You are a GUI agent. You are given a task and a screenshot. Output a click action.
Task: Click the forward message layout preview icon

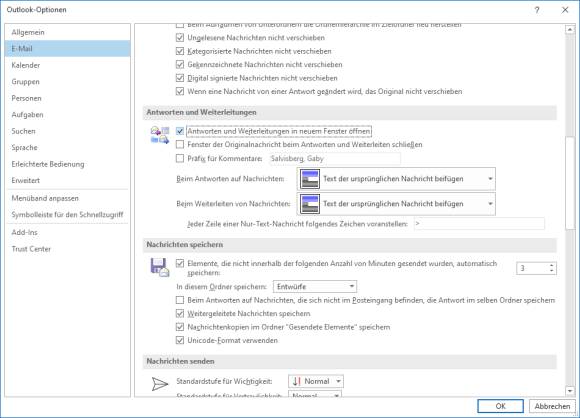[310, 204]
